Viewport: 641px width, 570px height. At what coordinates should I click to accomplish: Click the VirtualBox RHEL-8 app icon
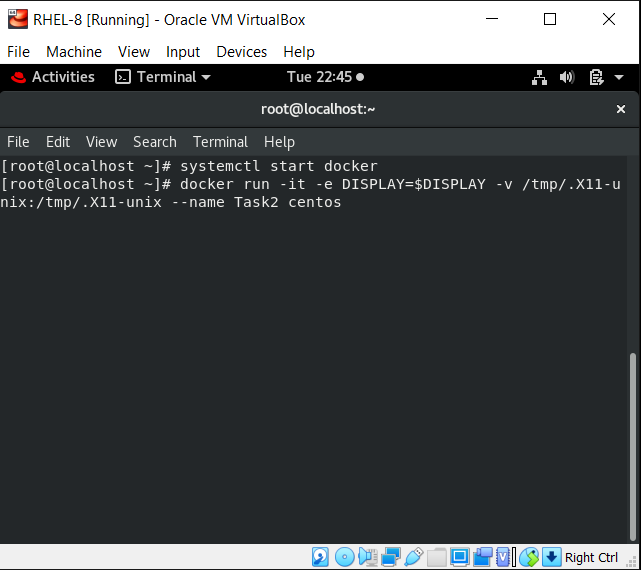pyautogui.click(x=18, y=19)
